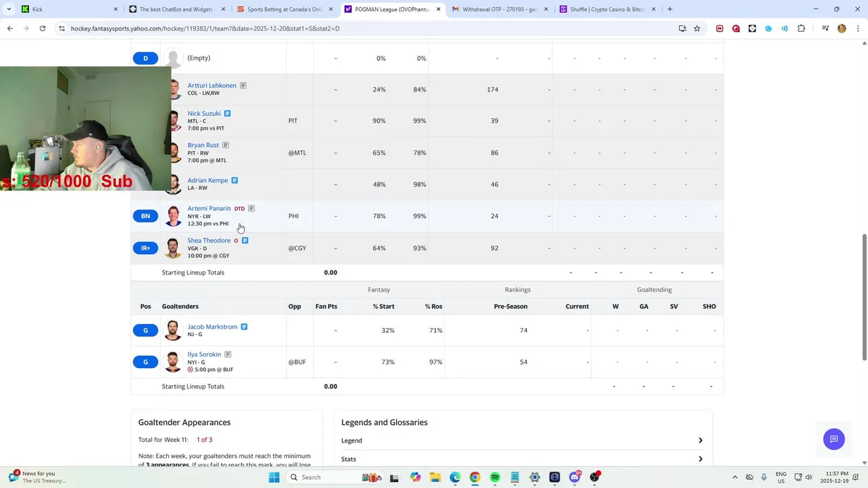Click the site info icon in address bar
The image size is (868, 488).
[x=62, y=28]
